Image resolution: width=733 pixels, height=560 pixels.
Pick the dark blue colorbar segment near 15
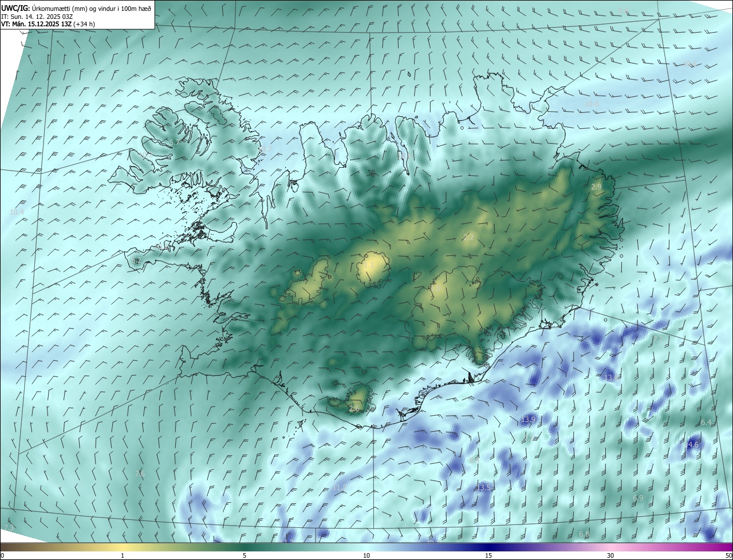[488, 547]
